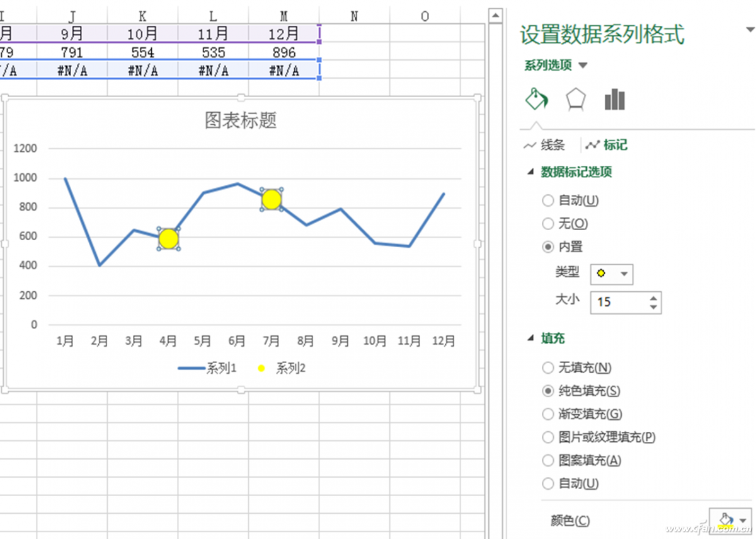This screenshot has width=756, height=539.
Task: Select column header M
Action: [283, 16]
